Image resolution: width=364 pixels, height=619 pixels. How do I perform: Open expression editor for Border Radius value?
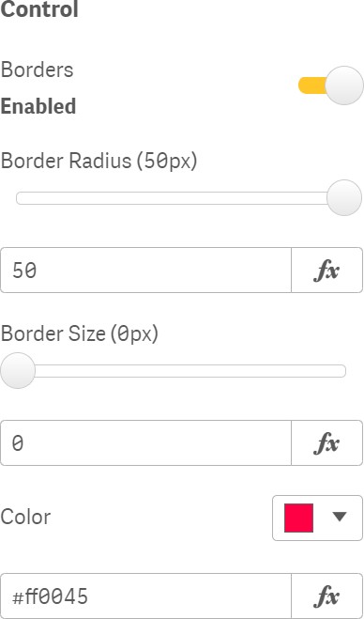pyautogui.click(x=326, y=271)
